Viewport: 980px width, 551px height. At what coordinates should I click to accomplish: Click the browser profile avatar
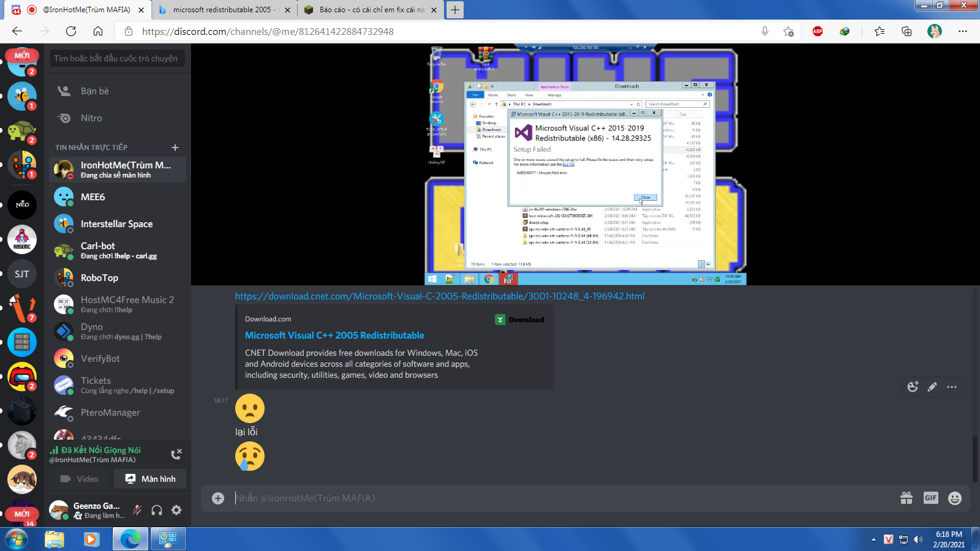tap(935, 31)
